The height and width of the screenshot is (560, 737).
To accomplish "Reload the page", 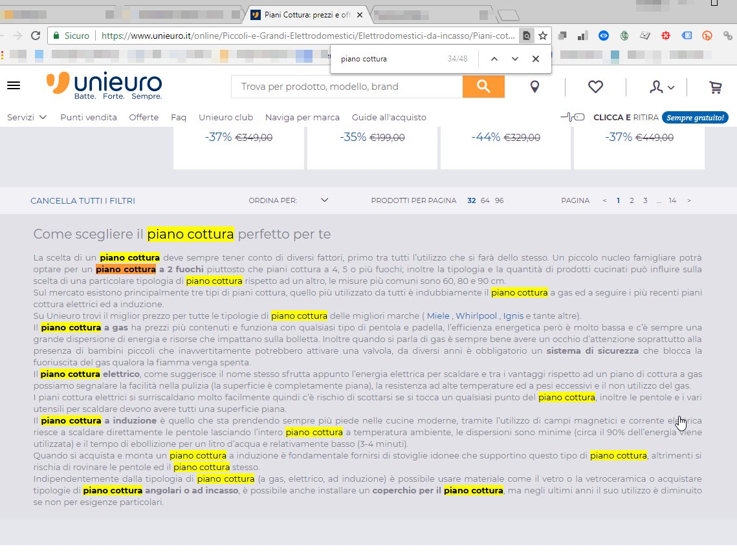I will [36, 36].
